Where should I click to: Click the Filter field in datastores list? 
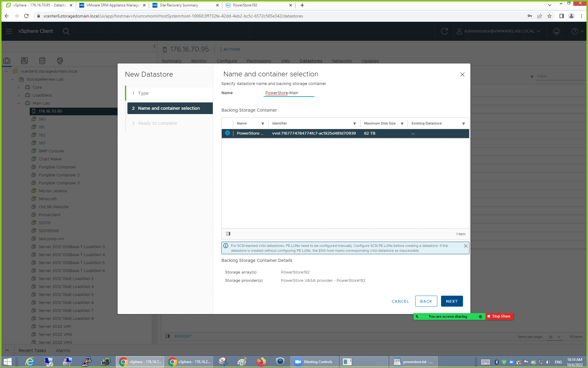tap(560, 76)
